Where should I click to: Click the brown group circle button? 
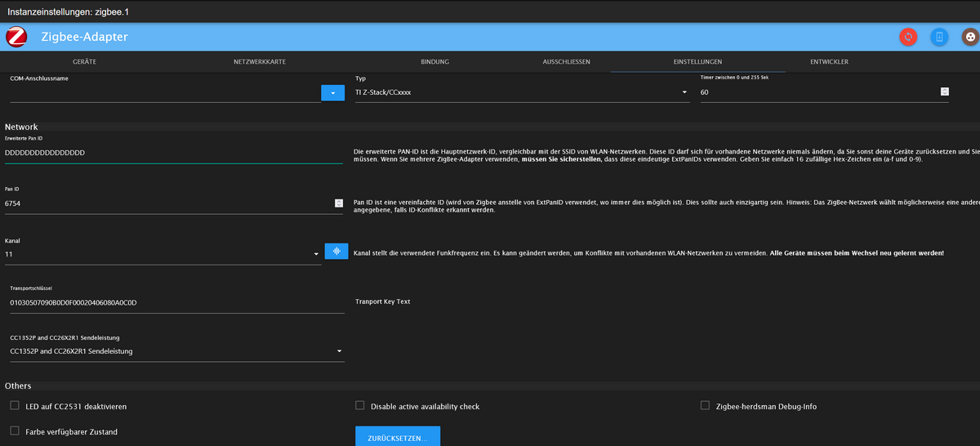(969, 37)
